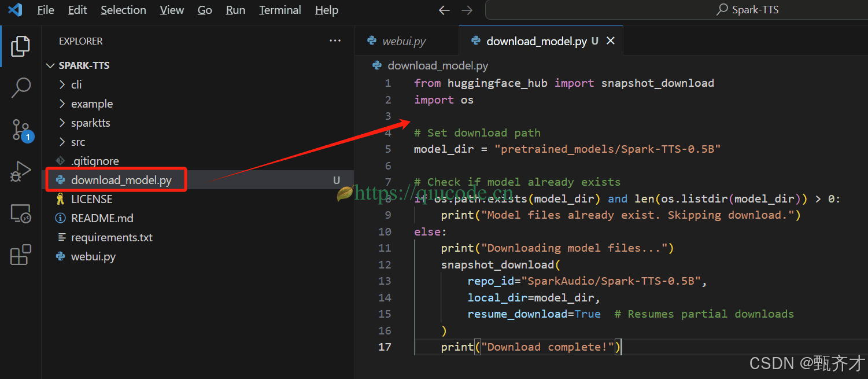Open Explorer's more actions ellipsis

click(335, 41)
